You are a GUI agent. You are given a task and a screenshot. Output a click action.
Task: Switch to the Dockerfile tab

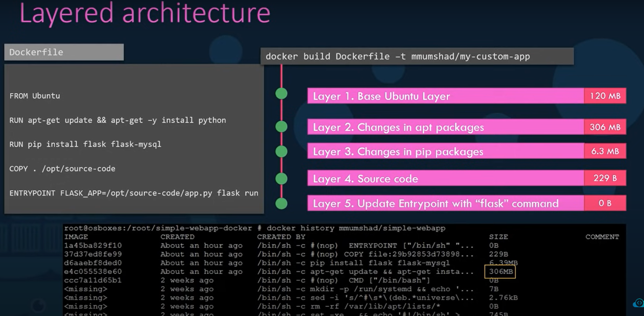pos(64,51)
